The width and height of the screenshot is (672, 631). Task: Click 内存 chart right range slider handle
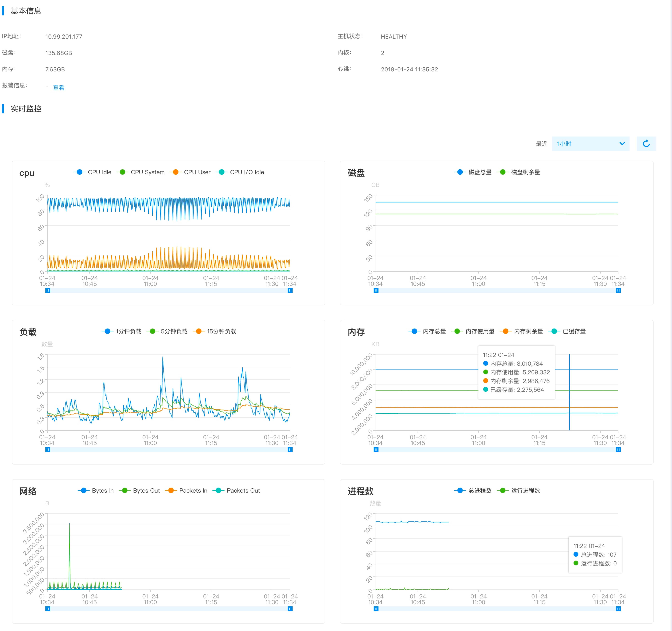pyautogui.click(x=618, y=450)
